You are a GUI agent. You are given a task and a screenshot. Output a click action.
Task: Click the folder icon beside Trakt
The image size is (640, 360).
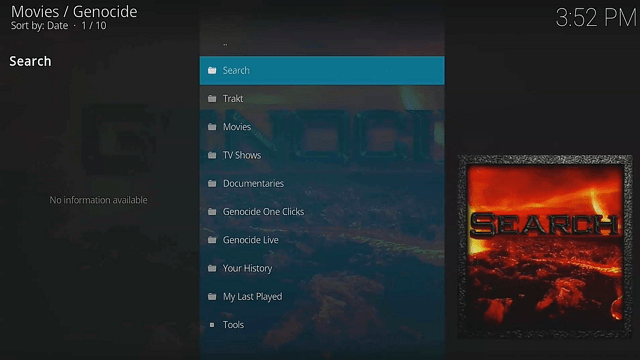(x=212, y=99)
